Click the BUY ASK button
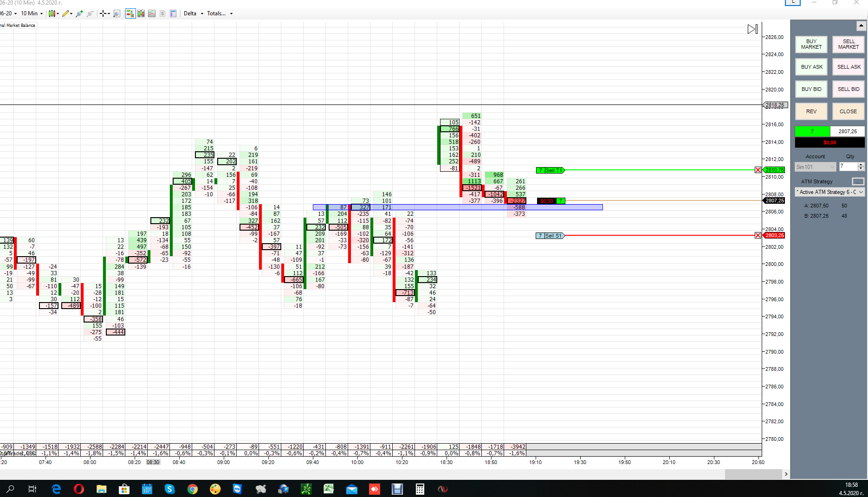 pos(811,67)
